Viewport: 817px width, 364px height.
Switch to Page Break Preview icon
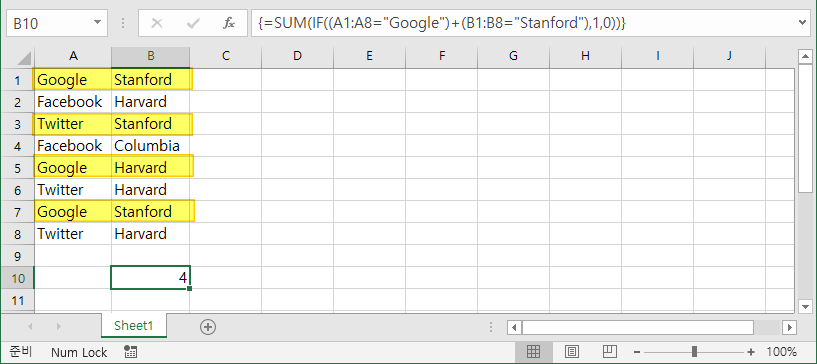point(610,352)
